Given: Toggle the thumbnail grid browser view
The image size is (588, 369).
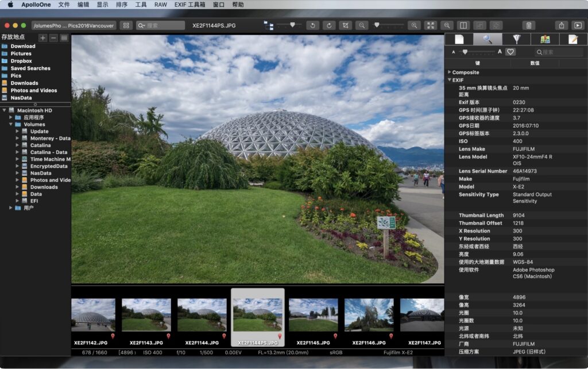Looking at the screenshot, I should pyautogui.click(x=126, y=25).
